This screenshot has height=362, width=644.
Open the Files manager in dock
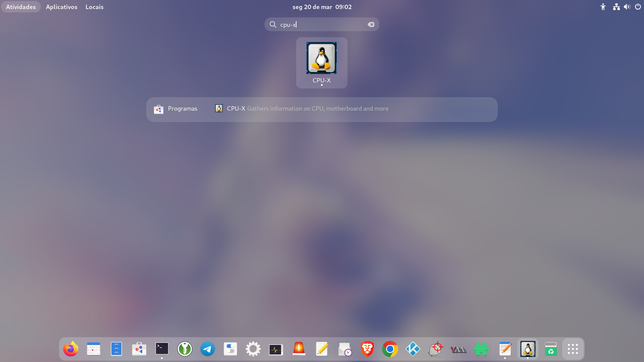click(116, 349)
